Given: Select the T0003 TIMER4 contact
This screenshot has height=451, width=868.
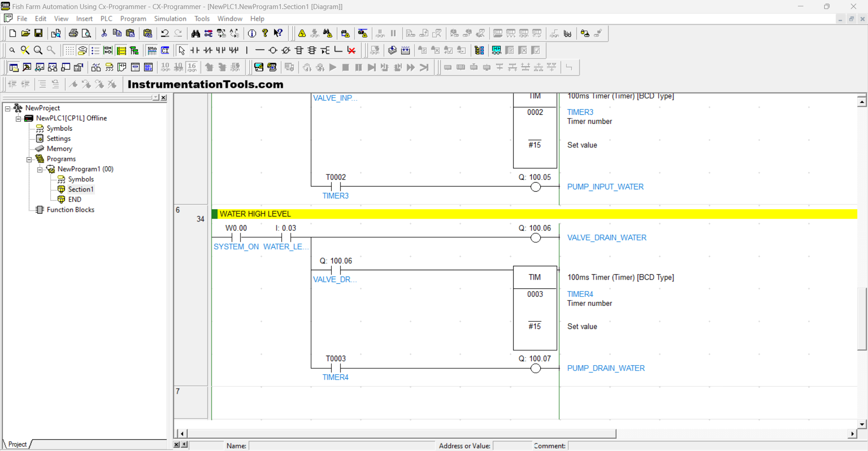Looking at the screenshot, I should pos(335,368).
